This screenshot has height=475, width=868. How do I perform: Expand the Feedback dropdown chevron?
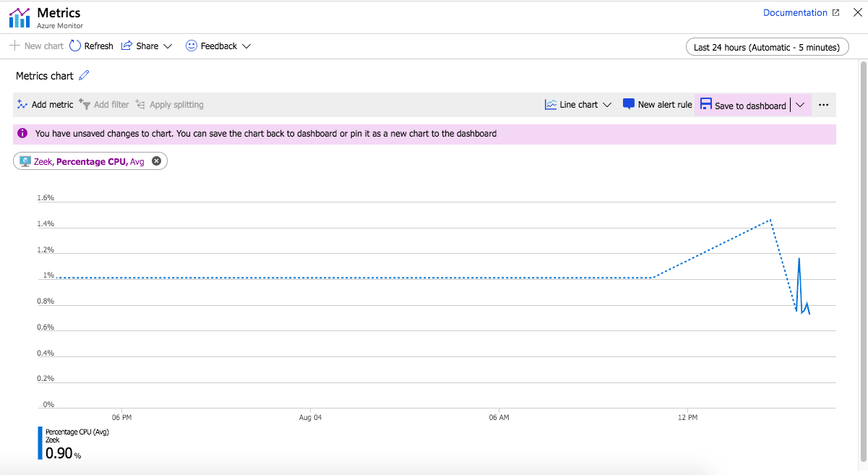coord(246,46)
